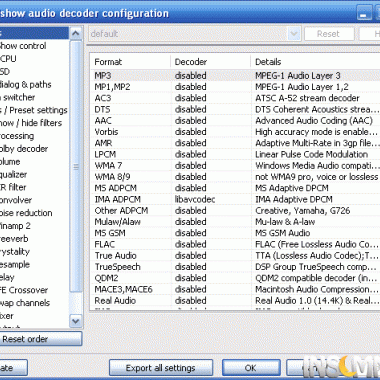Click the Reset button beside preset
Image resolution: width=380 pixels, height=380 pixels.
(328, 34)
